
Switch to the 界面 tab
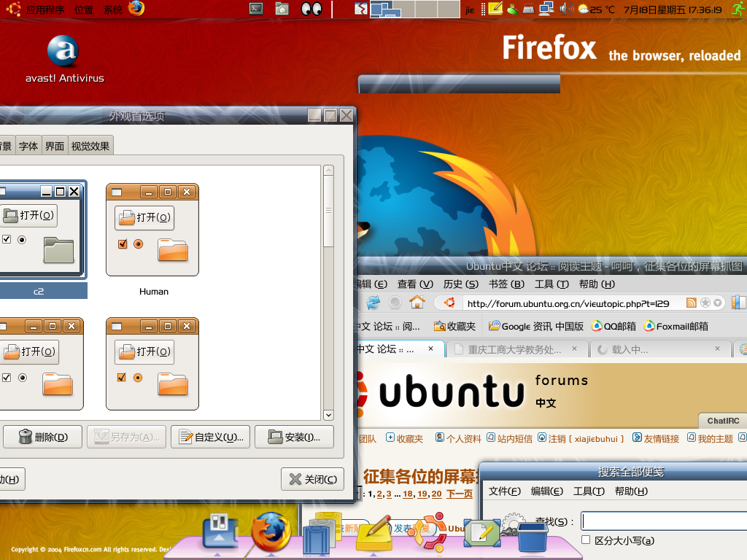[x=55, y=146]
